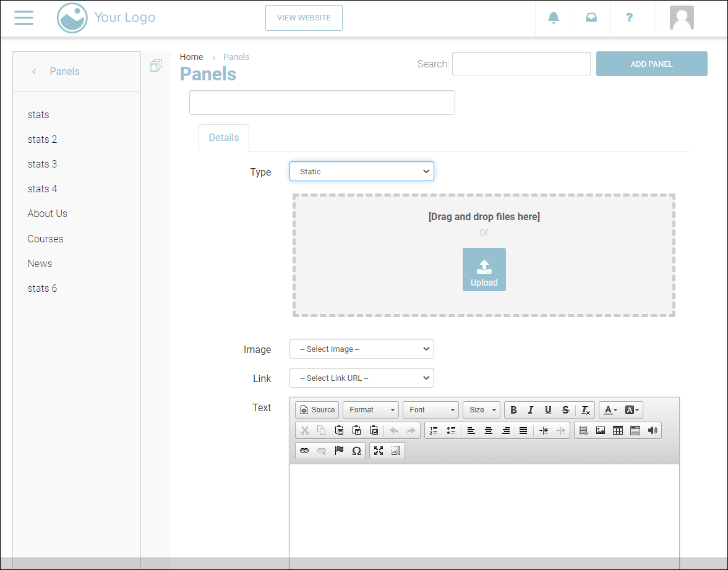This screenshot has width=728, height=570.
Task: Center align the text
Action: (489, 430)
